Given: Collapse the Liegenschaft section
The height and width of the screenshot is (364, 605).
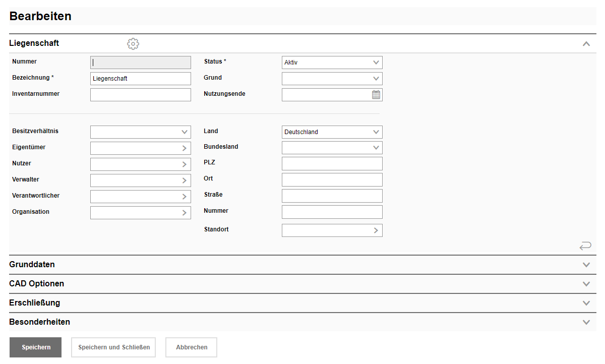Looking at the screenshot, I should point(586,44).
